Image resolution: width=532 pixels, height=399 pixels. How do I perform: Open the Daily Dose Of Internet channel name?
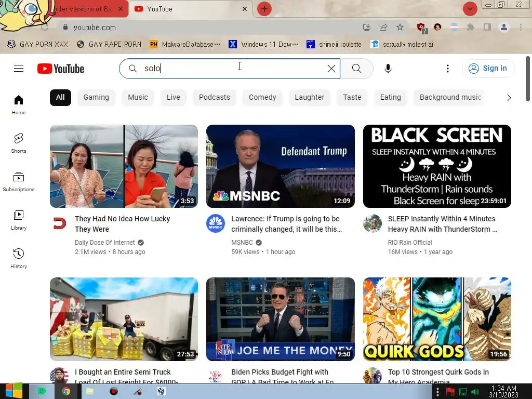[x=105, y=243]
